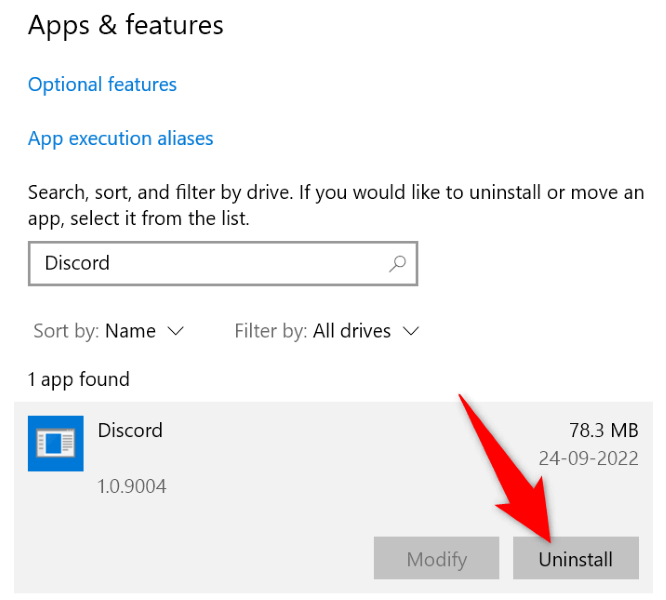This screenshot has width=666, height=600.
Task: Click the Apps & features heading
Action: point(126,25)
